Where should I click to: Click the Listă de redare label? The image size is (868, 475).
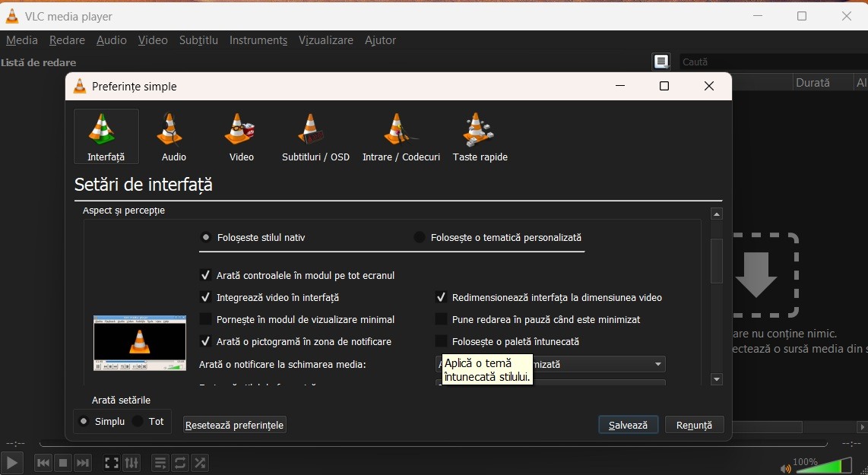pos(38,62)
